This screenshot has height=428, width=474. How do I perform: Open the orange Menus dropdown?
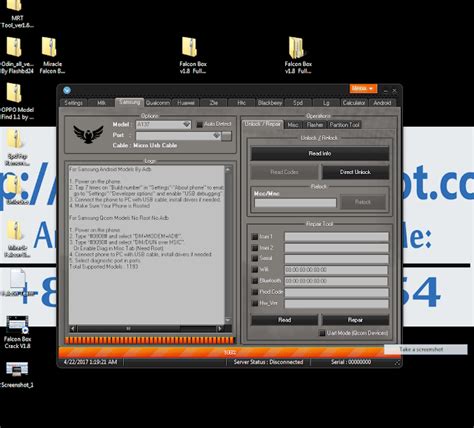[x=363, y=88]
